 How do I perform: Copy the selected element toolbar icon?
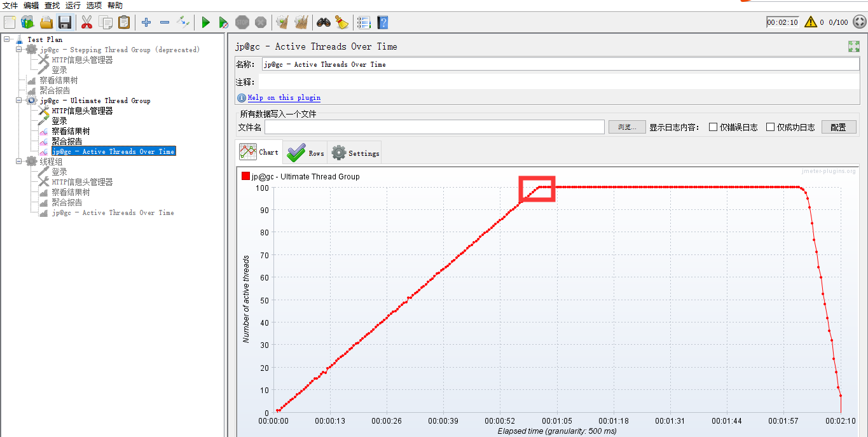[106, 22]
